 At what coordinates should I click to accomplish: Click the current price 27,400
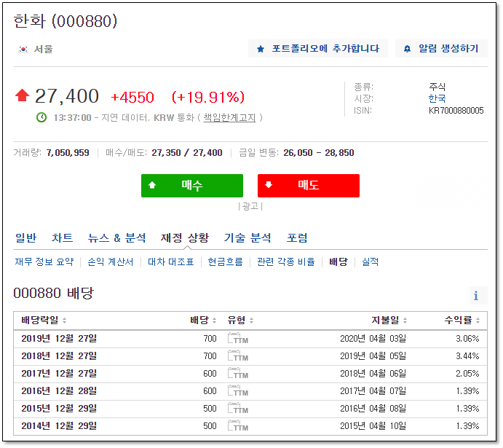(67, 96)
